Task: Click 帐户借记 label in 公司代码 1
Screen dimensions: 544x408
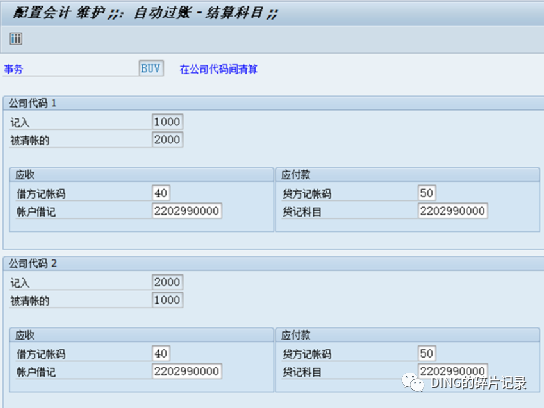Action: coord(36,212)
